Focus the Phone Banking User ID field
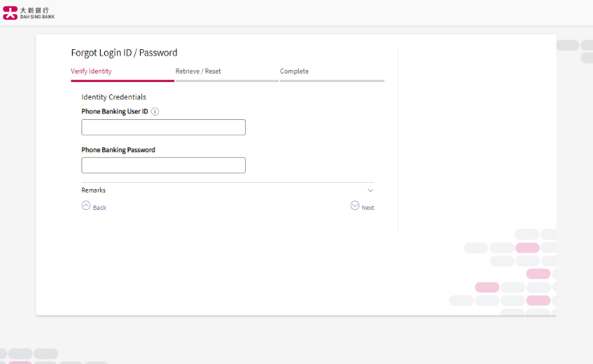The height and width of the screenshot is (364, 593). (x=164, y=127)
